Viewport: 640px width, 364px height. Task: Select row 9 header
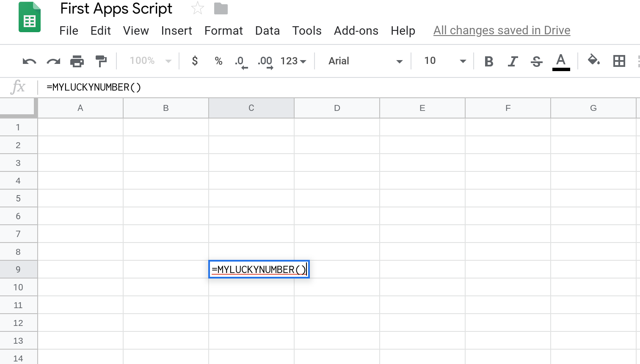tap(18, 269)
